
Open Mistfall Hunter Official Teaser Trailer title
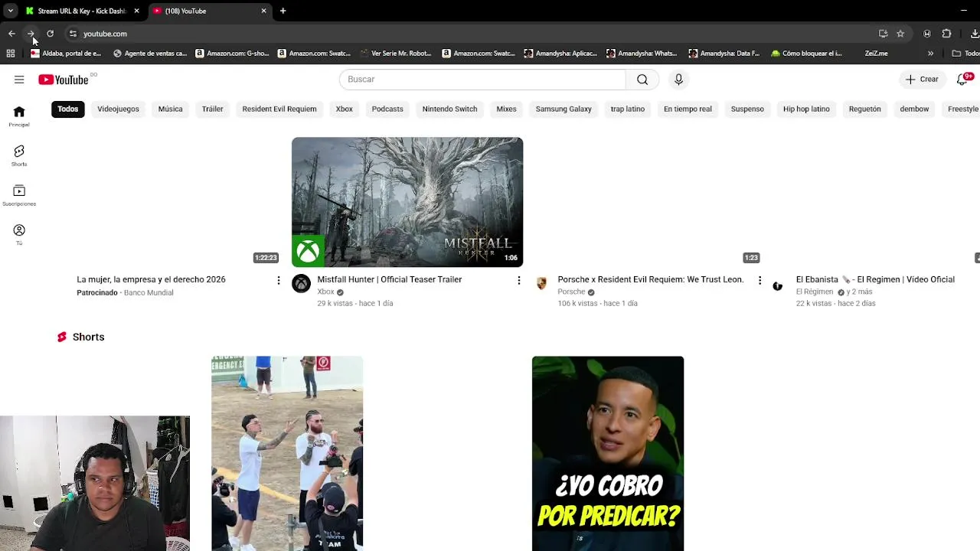(390, 279)
